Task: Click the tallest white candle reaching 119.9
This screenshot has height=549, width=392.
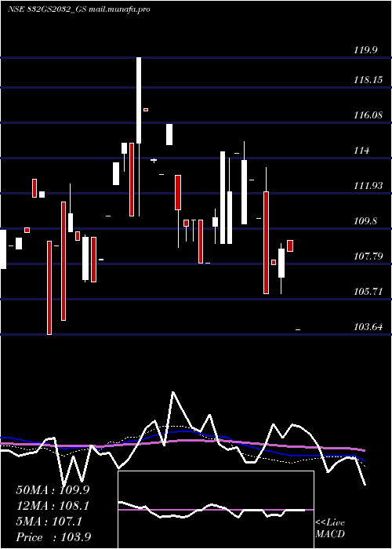Action: pos(139,100)
